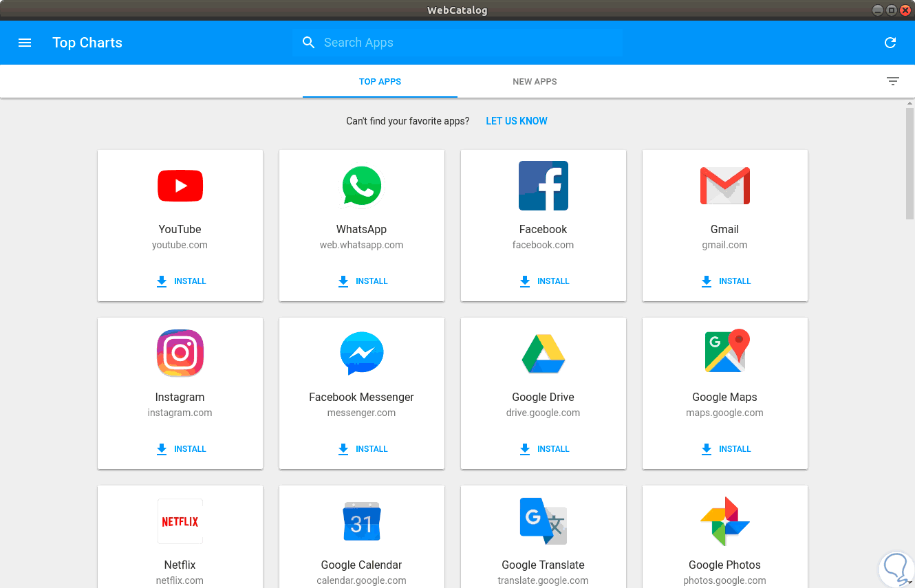Click the Google Calendar name label

click(362, 565)
